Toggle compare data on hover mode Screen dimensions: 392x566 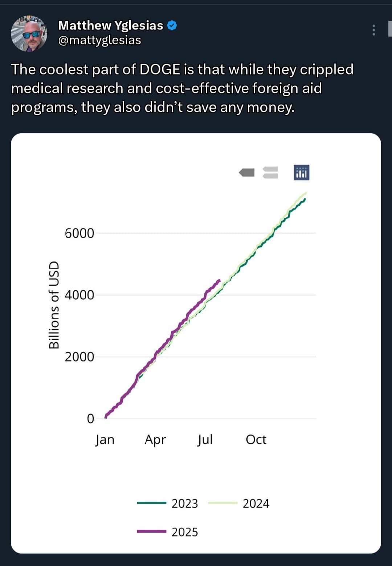(270, 172)
